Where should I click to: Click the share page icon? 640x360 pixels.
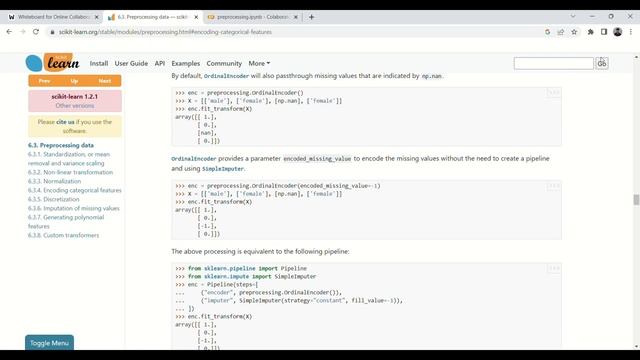point(561,32)
